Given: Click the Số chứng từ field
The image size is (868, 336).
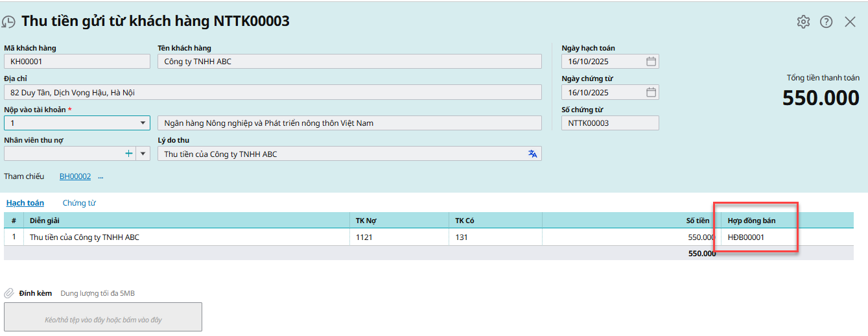Looking at the screenshot, I should tap(609, 123).
